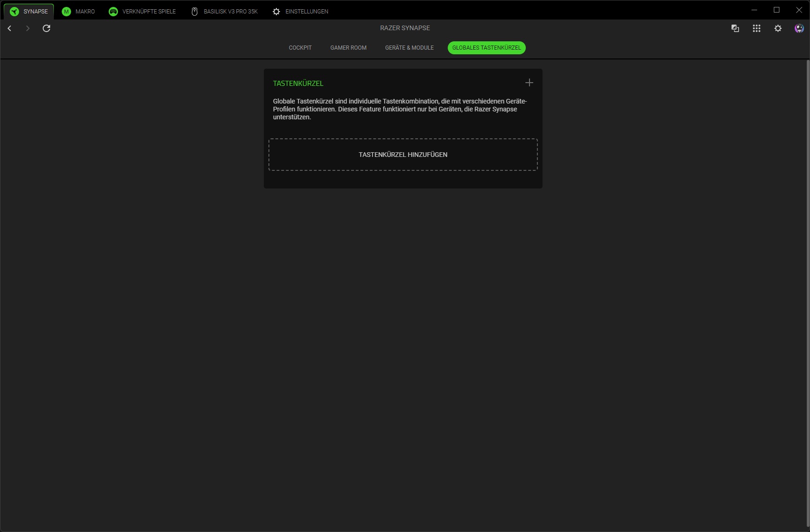Go forward with the right arrow
Image resolution: width=810 pixels, height=532 pixels.
(28, 28)
